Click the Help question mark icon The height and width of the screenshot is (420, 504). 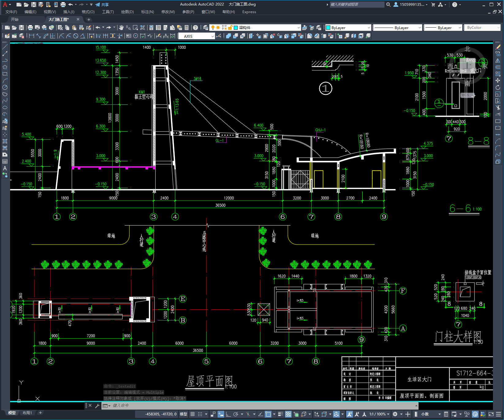(x=195, y=28)
